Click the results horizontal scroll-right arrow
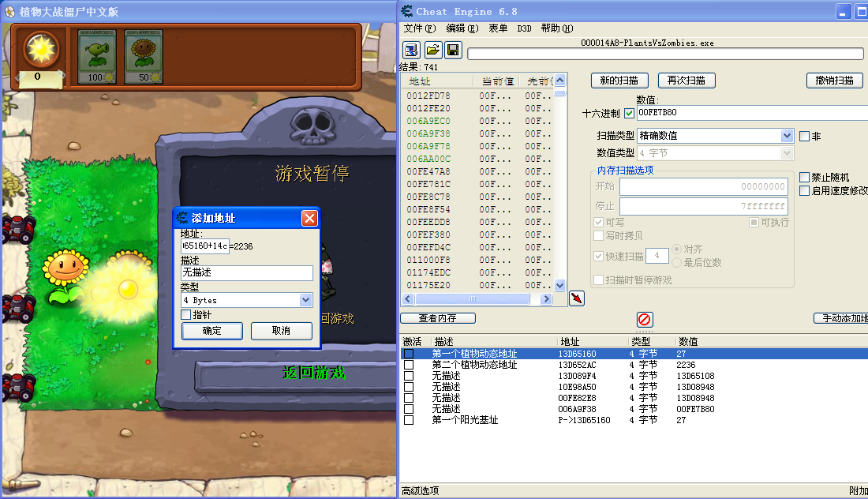The width and height of the screenshot is (868, 499). (x=546, y=299)
